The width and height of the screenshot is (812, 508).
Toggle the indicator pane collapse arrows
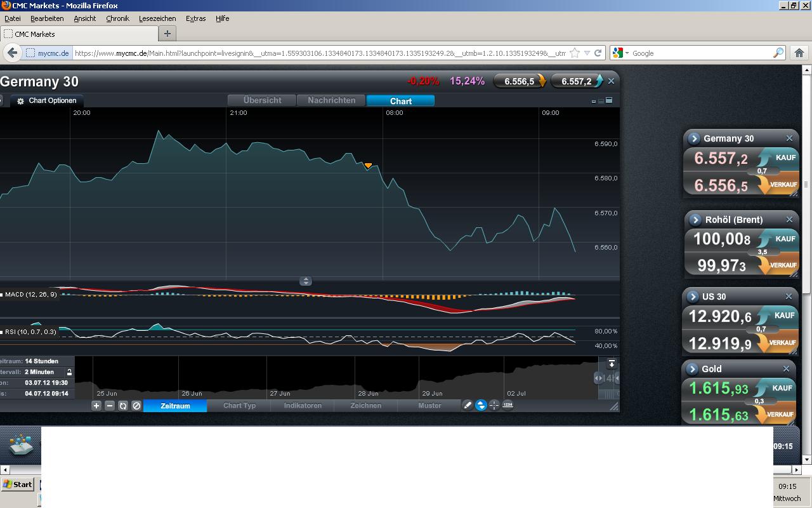pos(306,281)
